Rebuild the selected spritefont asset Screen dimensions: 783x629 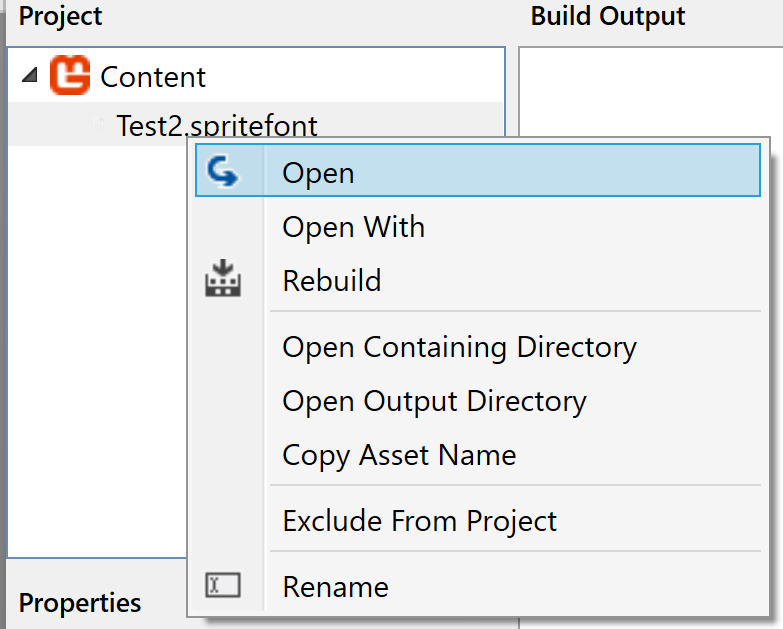331,281
